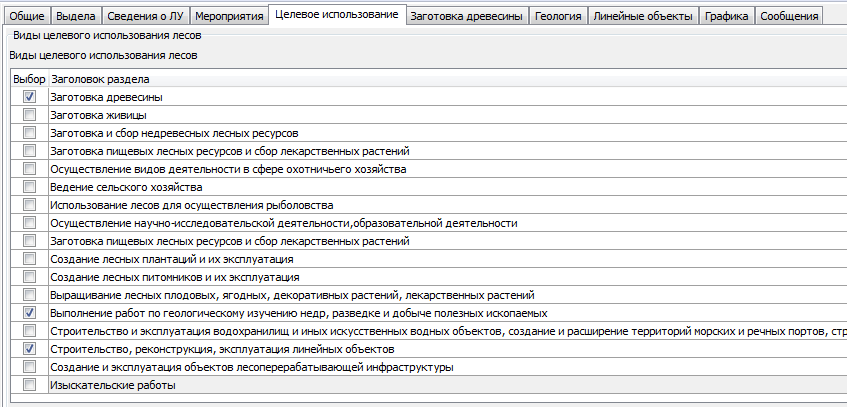Switch to the Геология tab

click(558, 16)
